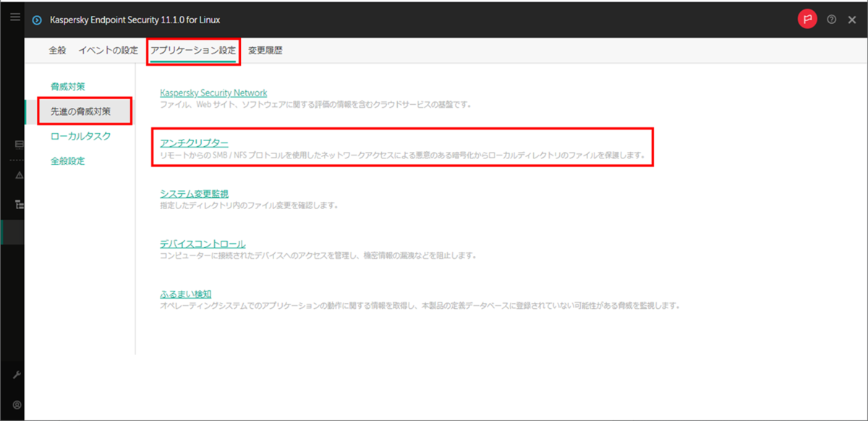Image resolution: width=868 pixels, height=421 pixels.
Task: Open the システム変更監視 link
Action: click(194, 193)
